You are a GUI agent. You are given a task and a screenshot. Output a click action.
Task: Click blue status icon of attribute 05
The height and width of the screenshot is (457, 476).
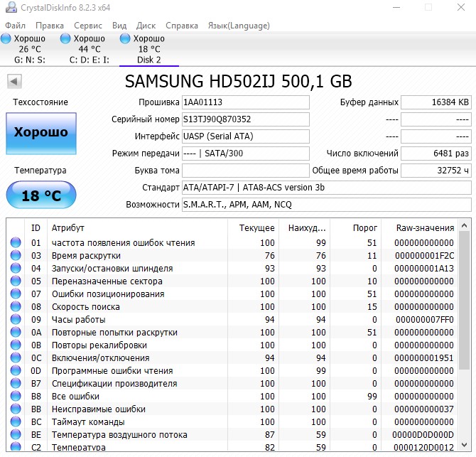tap(16, 281)
